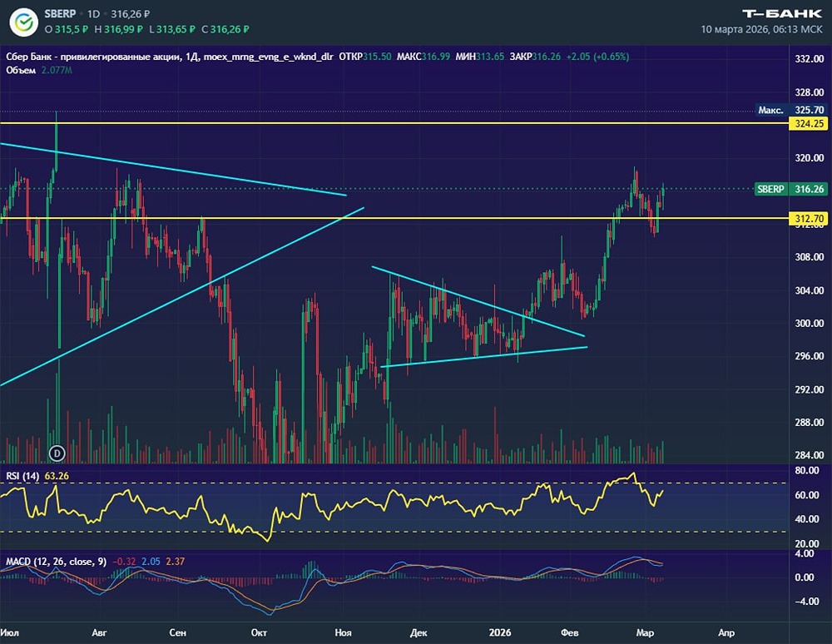This screenshot has height=644, width=832.
Task: Click the header open value 'O 315,5 ₽'
Action: point(67,30)
